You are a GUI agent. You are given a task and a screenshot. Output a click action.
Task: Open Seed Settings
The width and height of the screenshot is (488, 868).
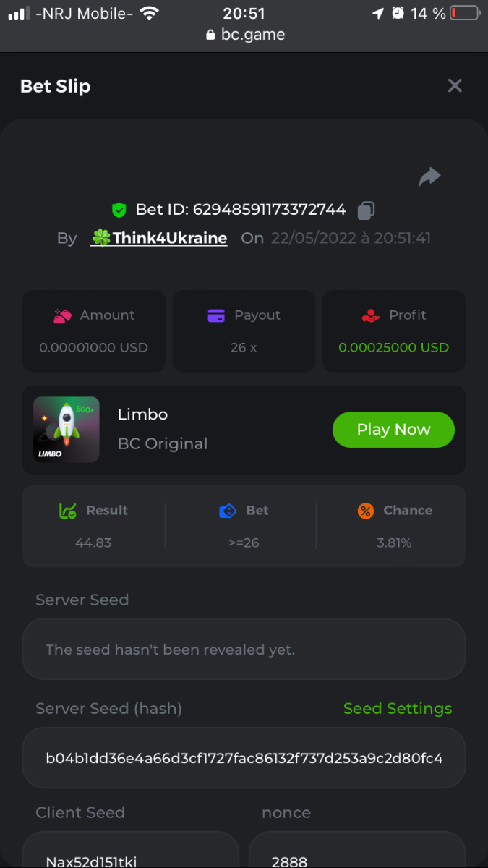click(398, 709)
